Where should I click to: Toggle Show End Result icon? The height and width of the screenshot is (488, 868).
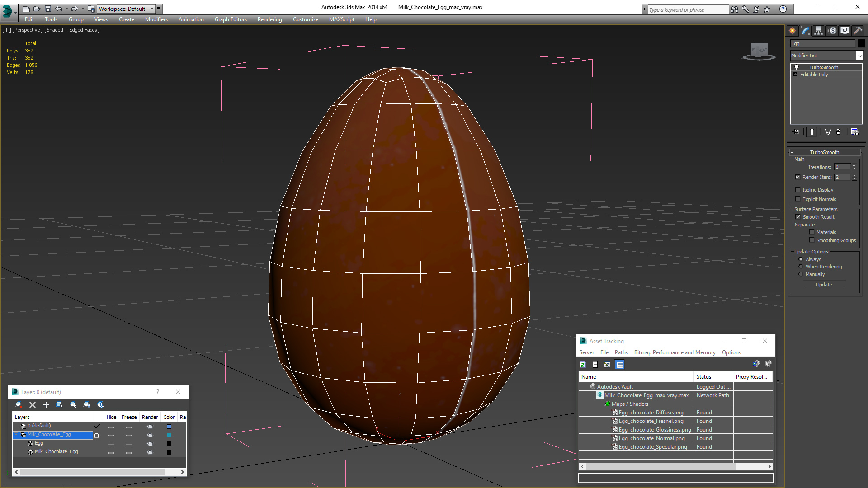tap(812, 132)
